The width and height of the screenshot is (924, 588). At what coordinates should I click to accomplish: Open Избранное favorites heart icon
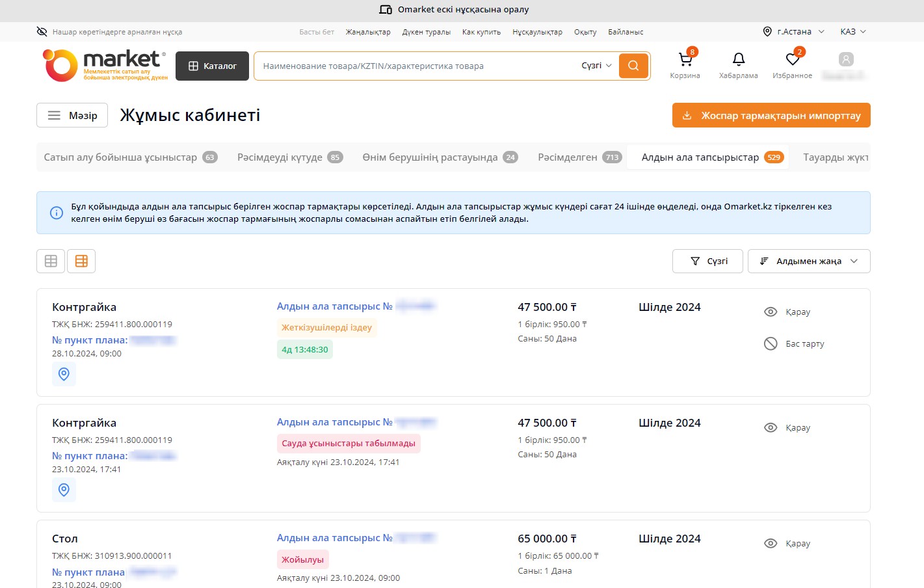[x=792, y=60]
